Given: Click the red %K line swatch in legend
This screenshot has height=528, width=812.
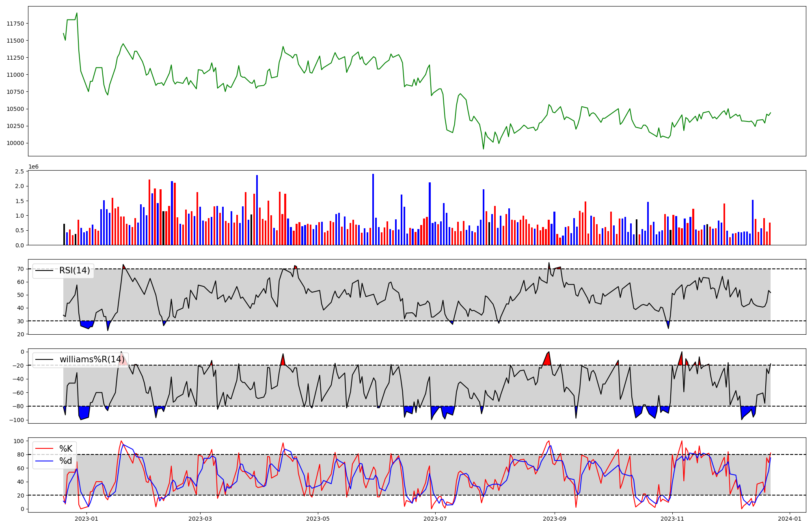Looking at the screenshot, I should 44,448.
